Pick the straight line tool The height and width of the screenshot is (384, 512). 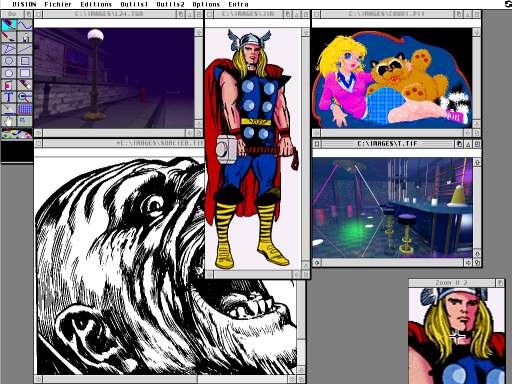click(x=25, y=49)
